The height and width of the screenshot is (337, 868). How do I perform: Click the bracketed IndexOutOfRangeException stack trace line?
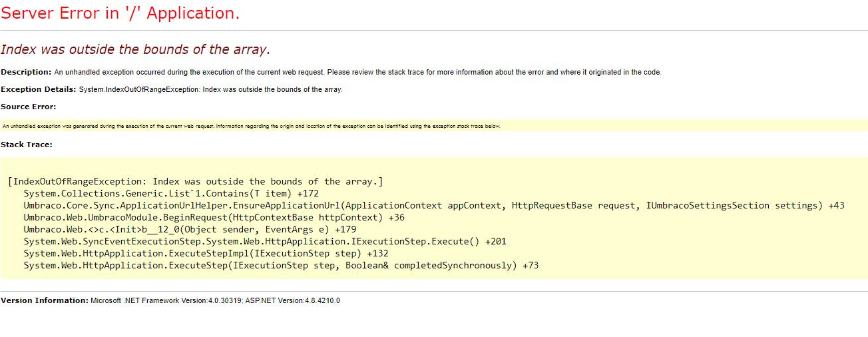pyautogui.click(x=195, y=181)
